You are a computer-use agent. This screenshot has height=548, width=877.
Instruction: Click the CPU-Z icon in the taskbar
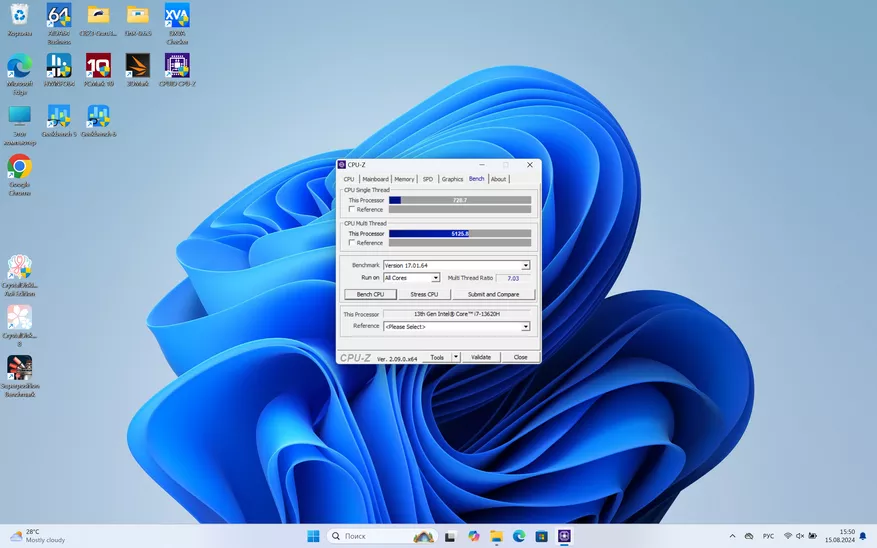point(564,536)
